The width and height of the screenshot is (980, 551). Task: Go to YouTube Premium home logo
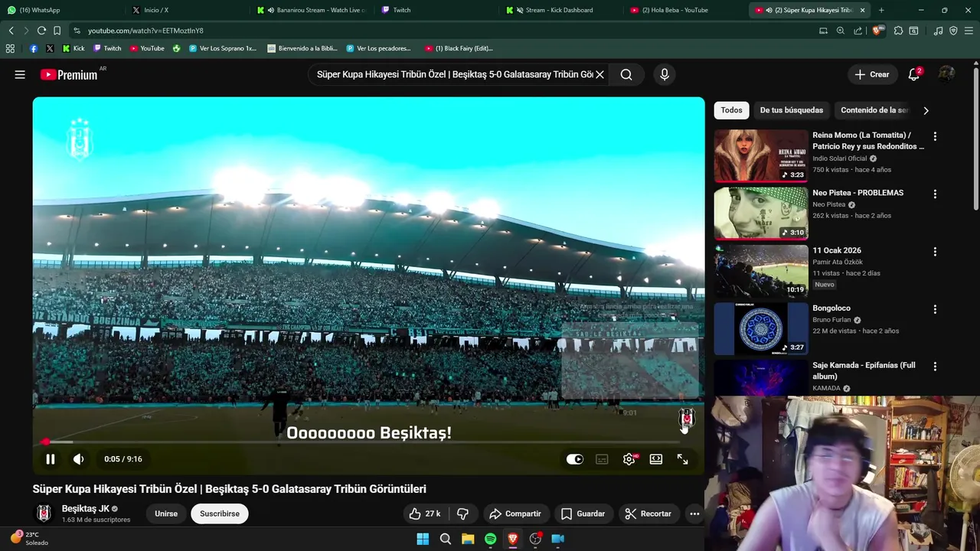69,74
